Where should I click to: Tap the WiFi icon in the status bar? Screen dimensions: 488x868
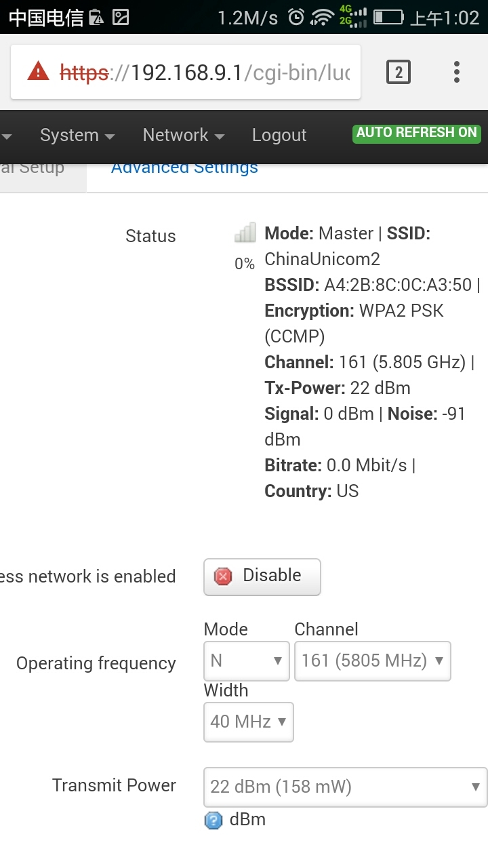(322, 15)
